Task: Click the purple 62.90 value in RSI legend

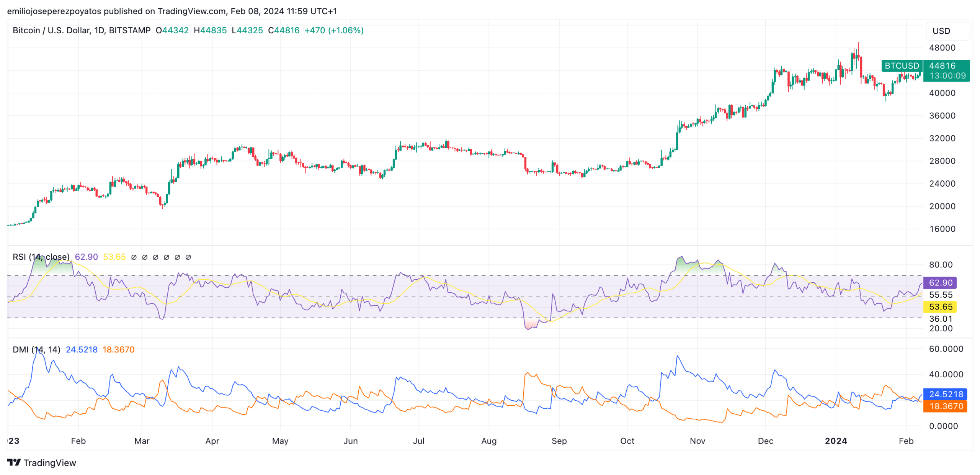Action: click(x=86, y=257)
